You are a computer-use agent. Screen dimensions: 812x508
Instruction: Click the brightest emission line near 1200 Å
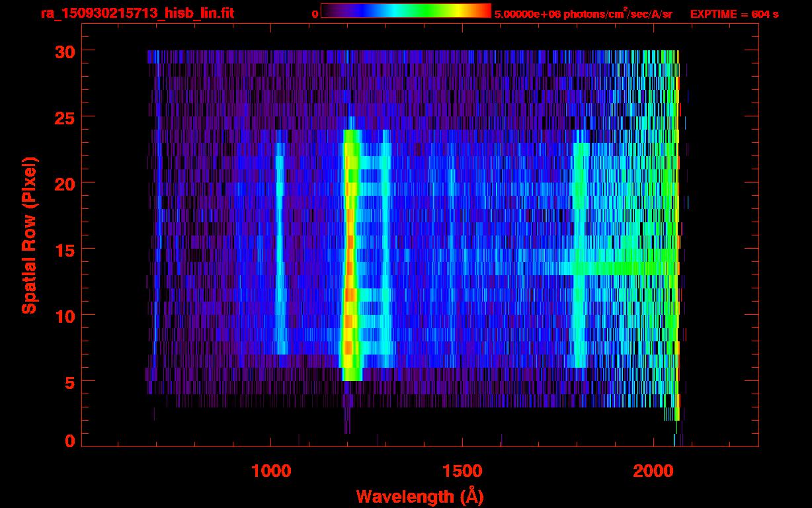click(350, 265)
